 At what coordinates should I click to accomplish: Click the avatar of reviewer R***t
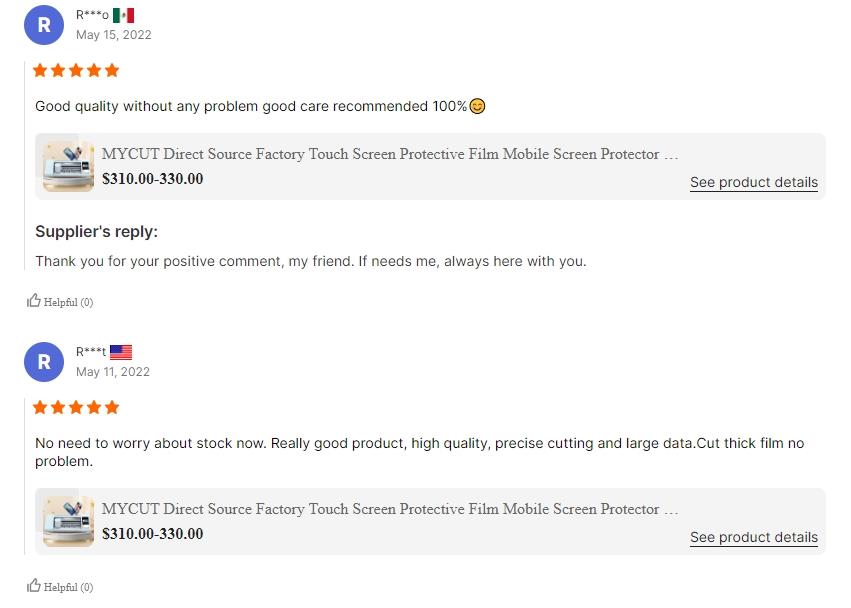[44, 362]
